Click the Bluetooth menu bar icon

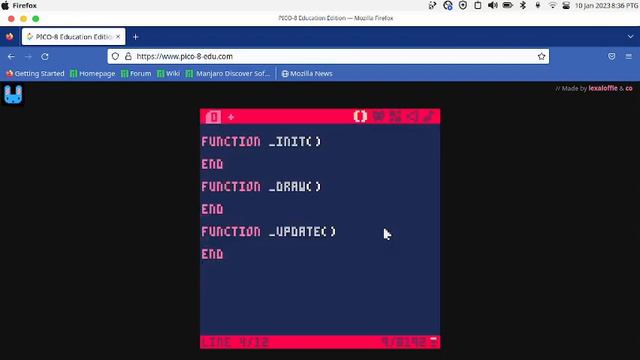[x=523, y=5]
